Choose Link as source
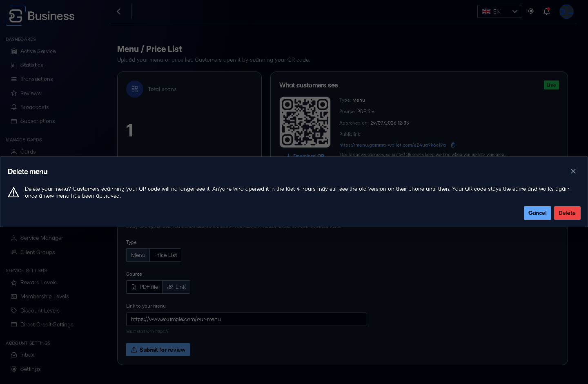588x384 pixels. [176, 287]
